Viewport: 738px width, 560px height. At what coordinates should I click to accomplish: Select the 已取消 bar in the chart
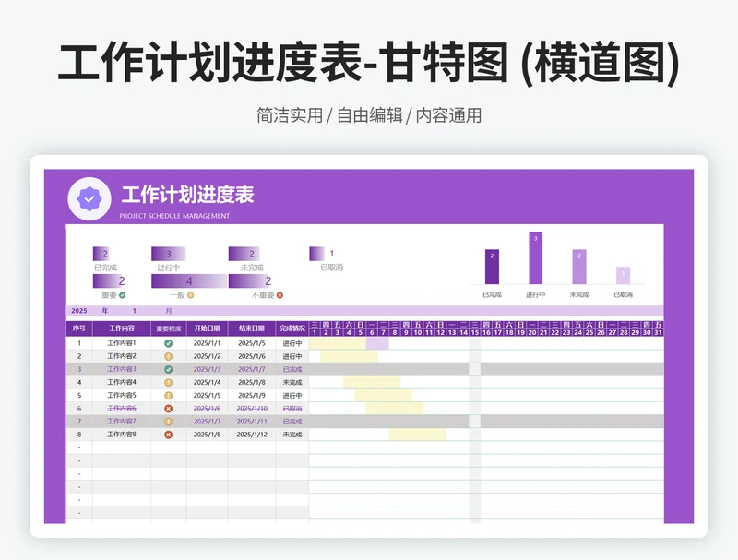coord(624,275)
